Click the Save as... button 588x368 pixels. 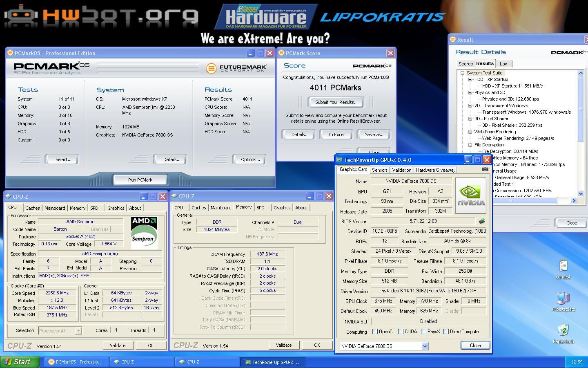click(x=374, y=135)
